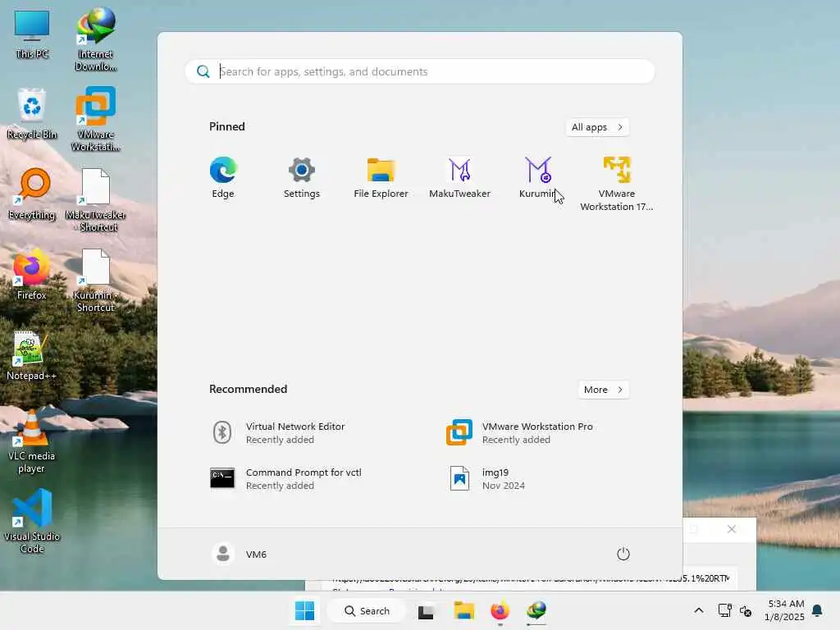Open muted volume tray icon
The width and height of the screenshot is (840, 630).
(x=746, y=610)
